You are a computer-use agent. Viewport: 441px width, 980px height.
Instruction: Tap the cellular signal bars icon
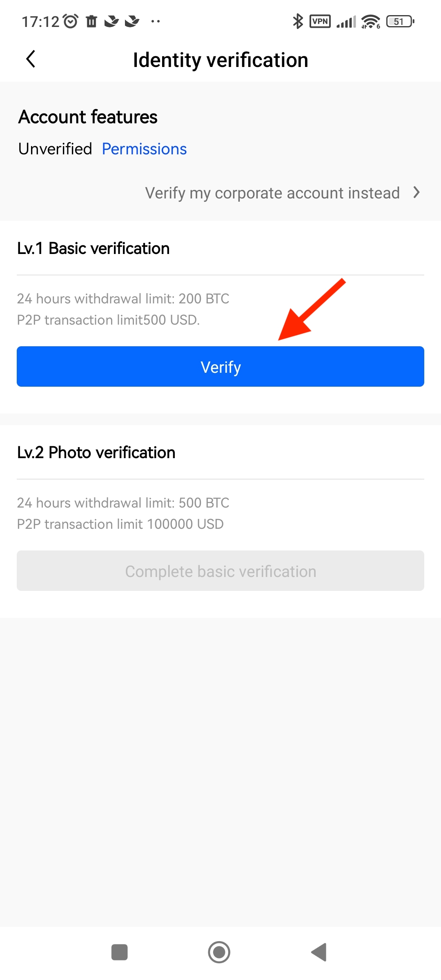pos(346,21)
